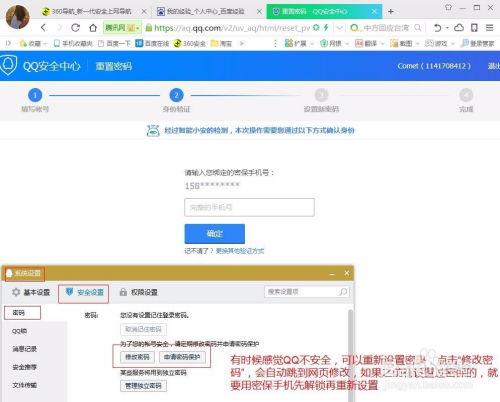Click the user avatar in browser corner
Screen dimensions: 500x402
[x=17, y=17]
